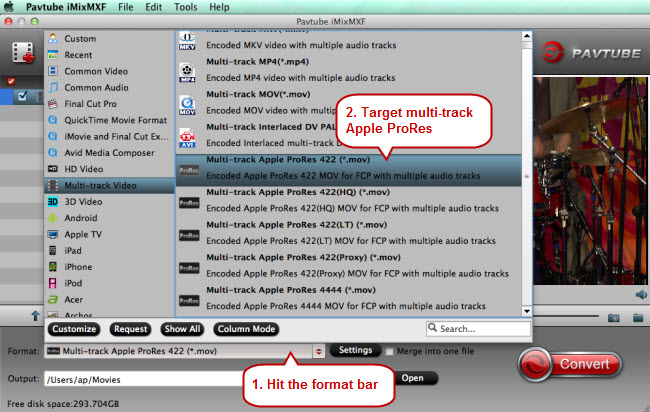Click the Multi-track MP4 format icon

pyautogui.click(x=187, y=73)
